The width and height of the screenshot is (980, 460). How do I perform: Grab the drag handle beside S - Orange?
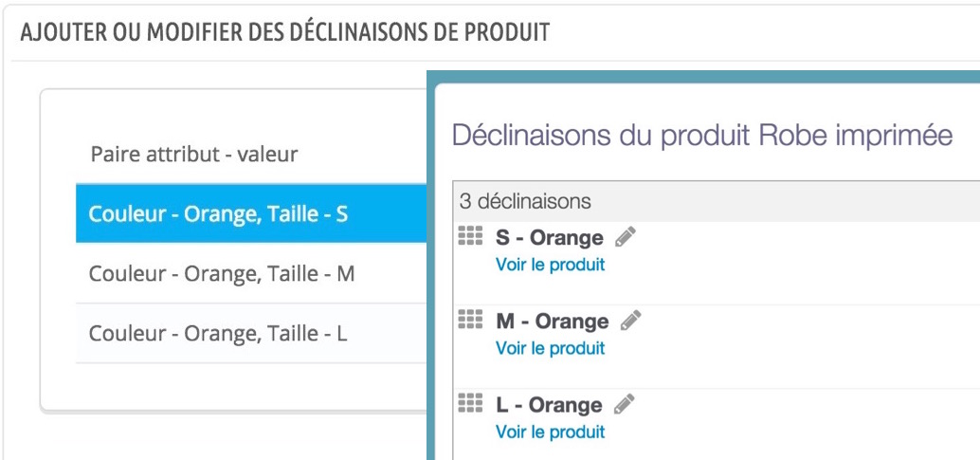(x=470, y=236)
